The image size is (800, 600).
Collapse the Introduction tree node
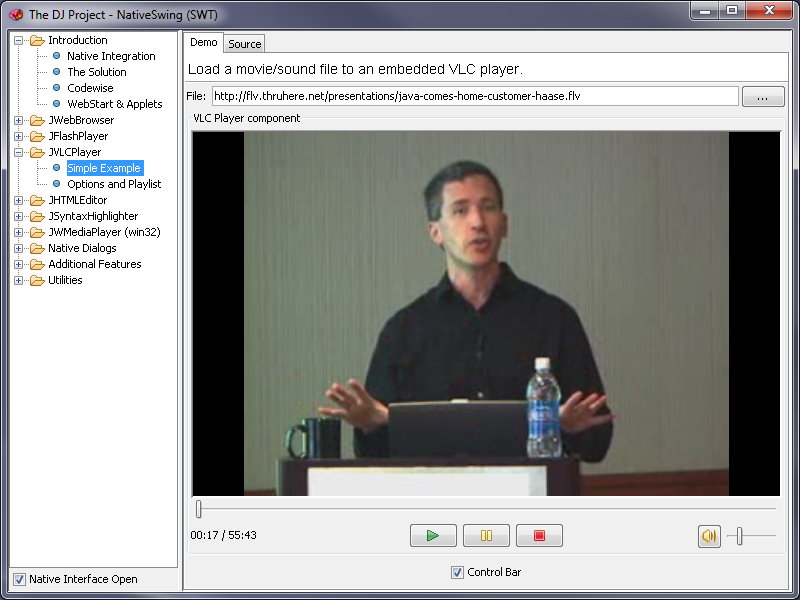pos(19,40)
